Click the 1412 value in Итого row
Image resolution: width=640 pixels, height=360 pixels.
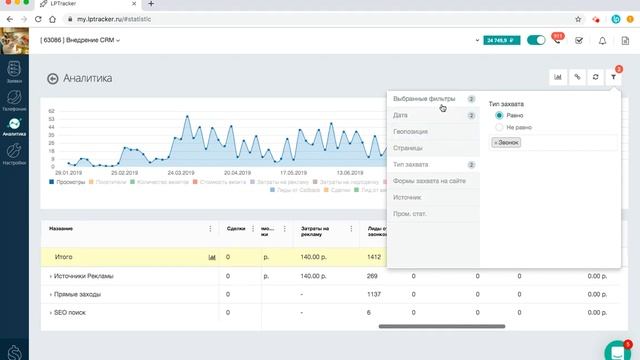click(x=374, y=257)
